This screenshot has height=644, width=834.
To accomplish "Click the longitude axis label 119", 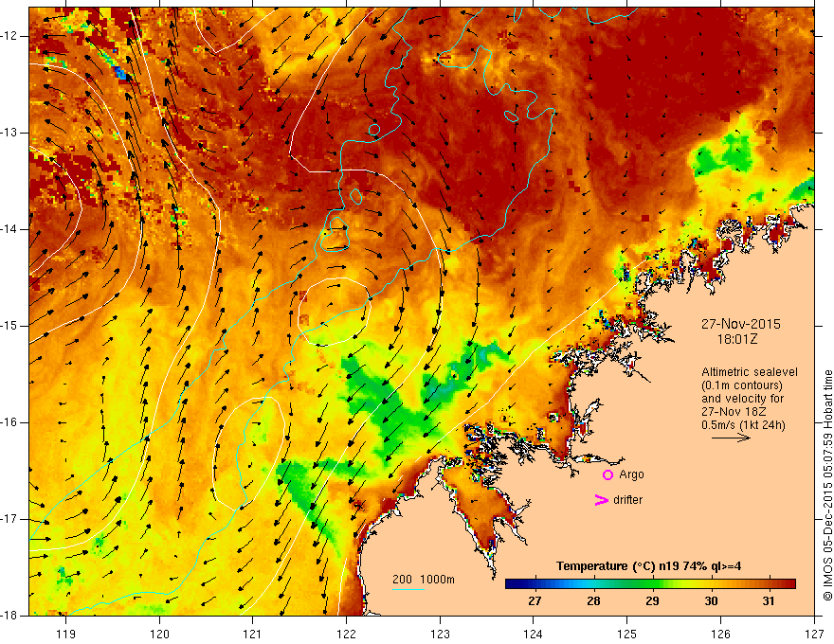I will 66,634.
